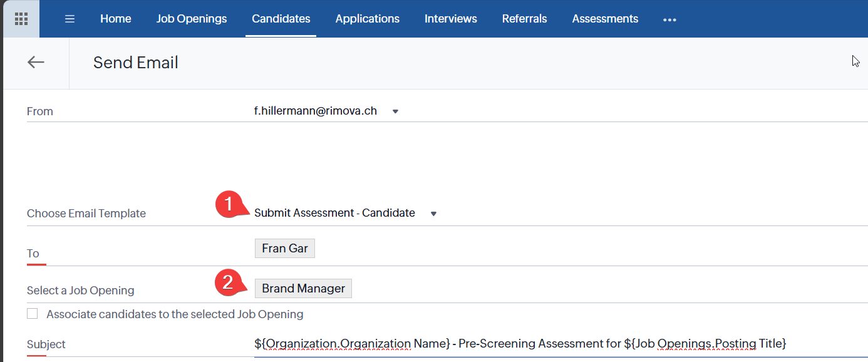The height and width of the screenshot is (362, 868).
Task: Open the Job Openings tab
Action: click(x=192, y=19)
